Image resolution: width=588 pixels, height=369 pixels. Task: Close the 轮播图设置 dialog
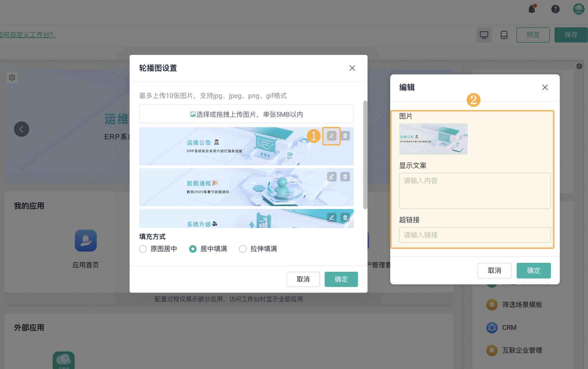(352, 68)
